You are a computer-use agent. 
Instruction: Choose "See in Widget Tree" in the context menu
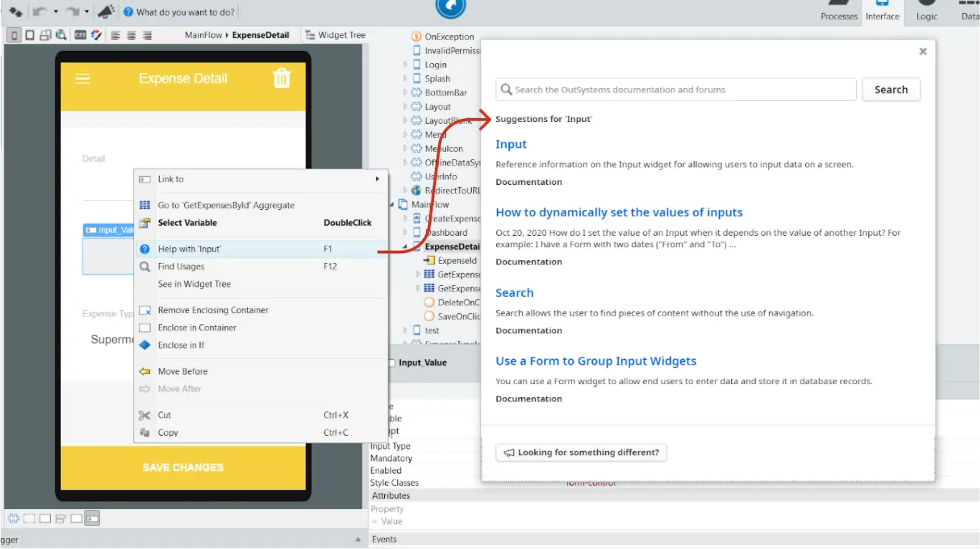pyautogui.click(x=261, y=284)
